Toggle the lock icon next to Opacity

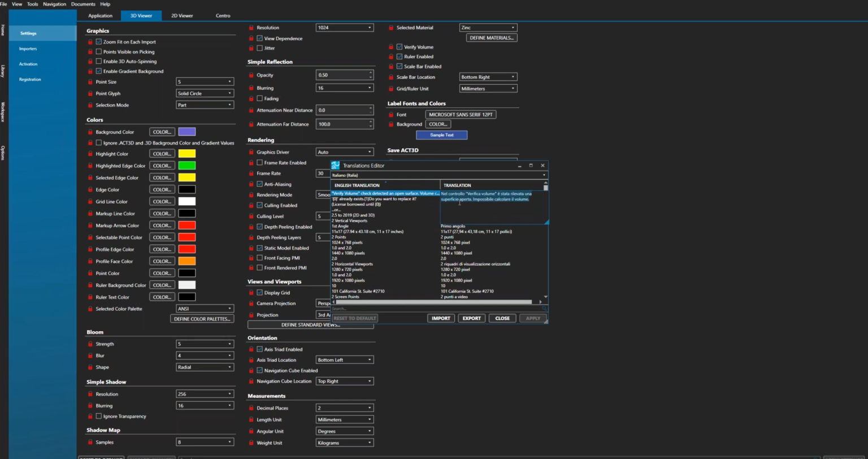click(x=251, y=75)
